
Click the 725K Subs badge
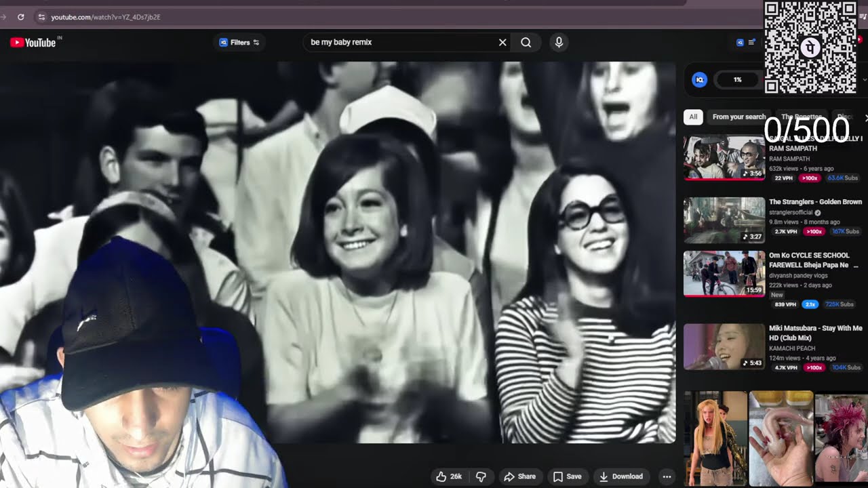click(x=840, y=304)
